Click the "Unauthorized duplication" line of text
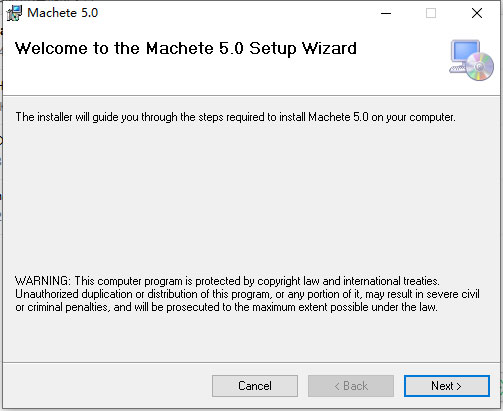Screen dimensions: 503x411 (247, 294)
